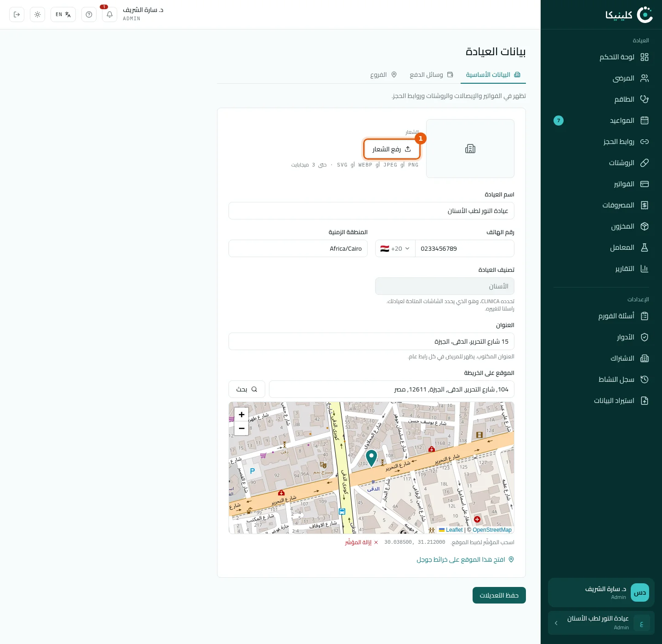The image size is (662, 644).
Task: Switch to وسائل الدفع tab
Action: pyautogui.click(x=431, y=75)
